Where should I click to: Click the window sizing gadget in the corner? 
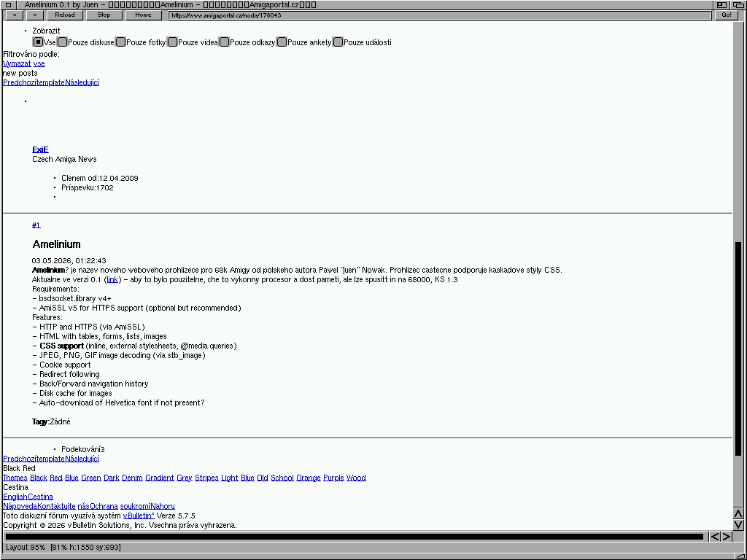click(739, 556)
